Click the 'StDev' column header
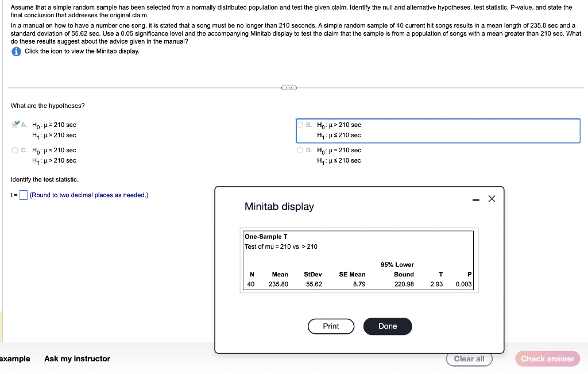Viewport: 588px width, 374px height. click(313, 275)
